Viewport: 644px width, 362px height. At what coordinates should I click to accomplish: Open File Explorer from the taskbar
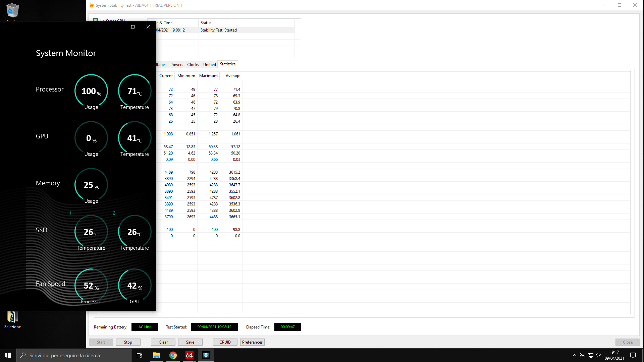coord(157,355)
